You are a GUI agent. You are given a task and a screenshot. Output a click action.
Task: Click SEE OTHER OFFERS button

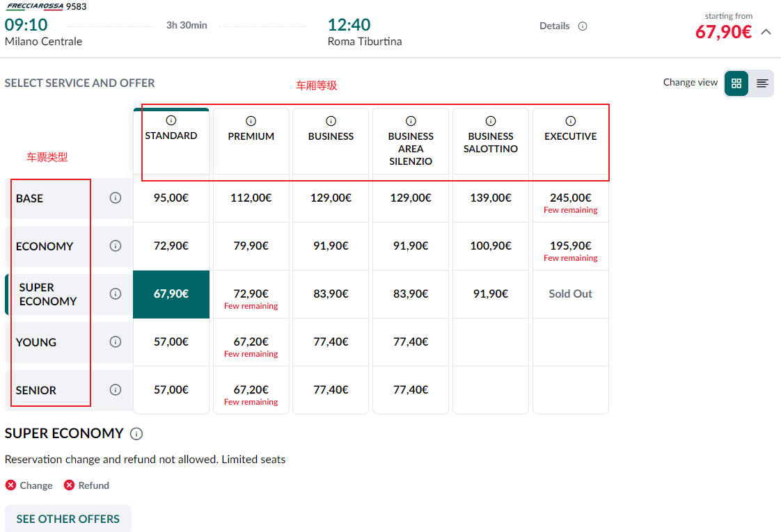coord(68,519)
